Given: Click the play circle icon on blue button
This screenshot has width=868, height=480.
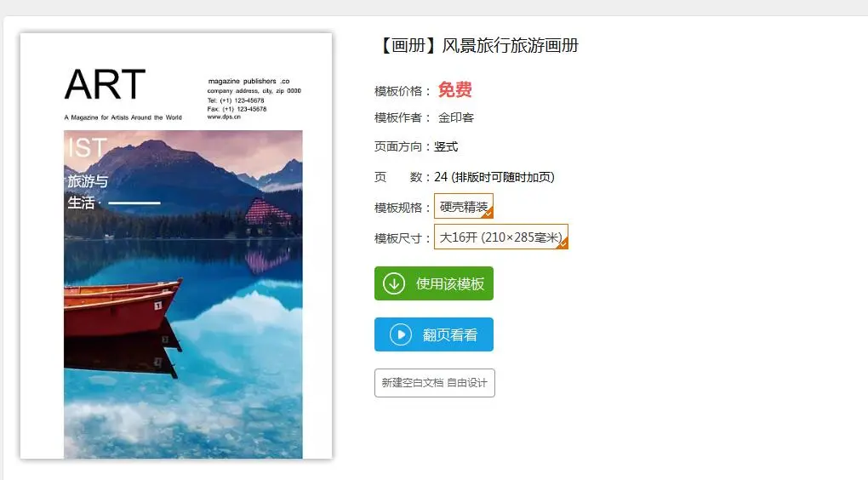Looking at the screenshot, I should tap(401, 334).
